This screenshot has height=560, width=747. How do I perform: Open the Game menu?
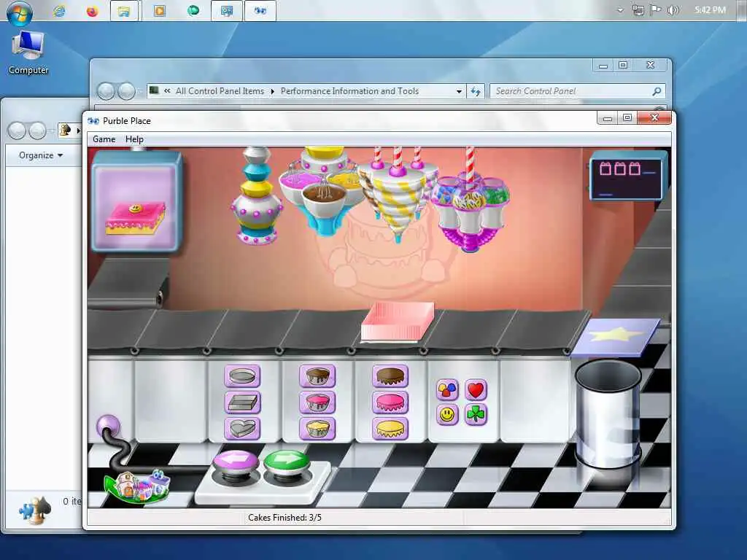click(104, 139)
